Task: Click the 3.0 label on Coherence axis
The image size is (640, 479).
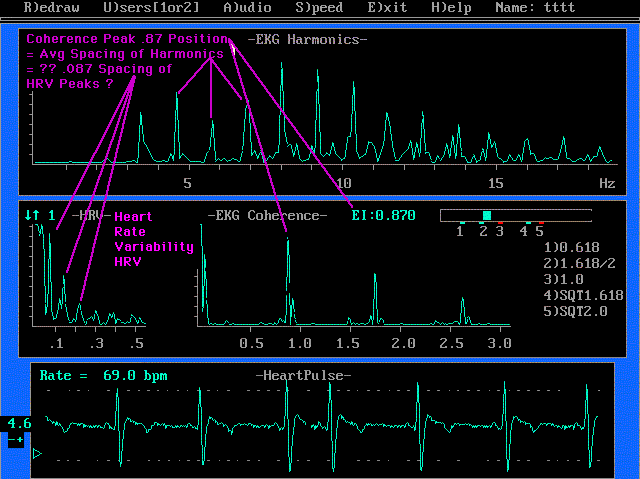Action: 500,343
